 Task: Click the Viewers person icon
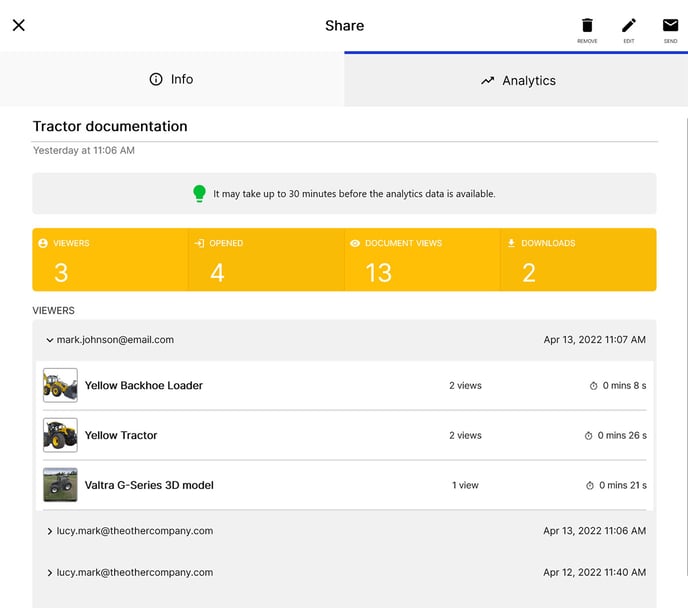pos(43,243)
